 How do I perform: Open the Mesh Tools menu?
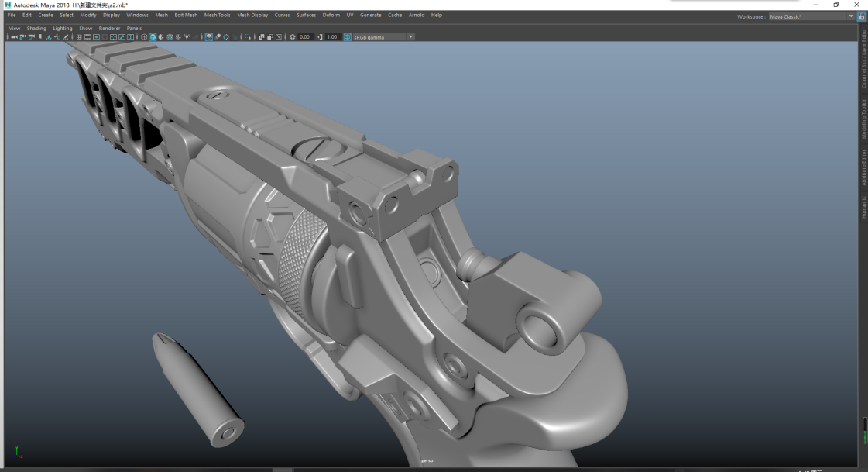pyautogui.click(x=217, y=15)
